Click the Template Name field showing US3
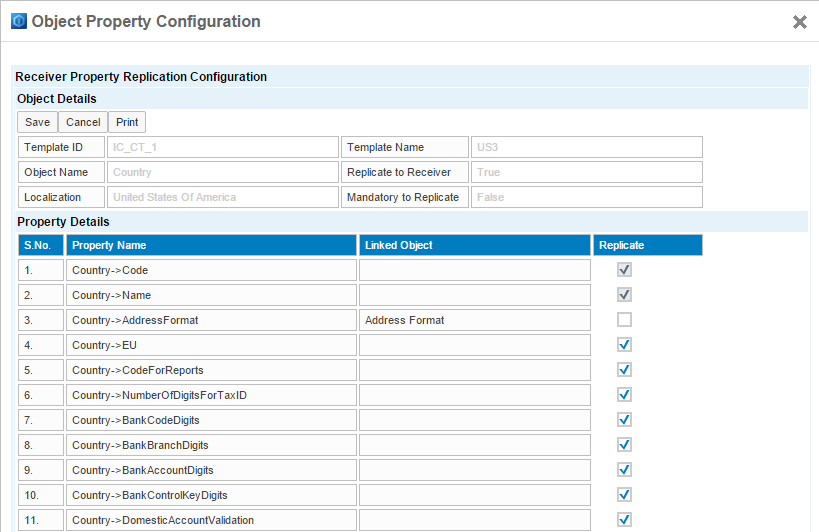 coord(586,147)
